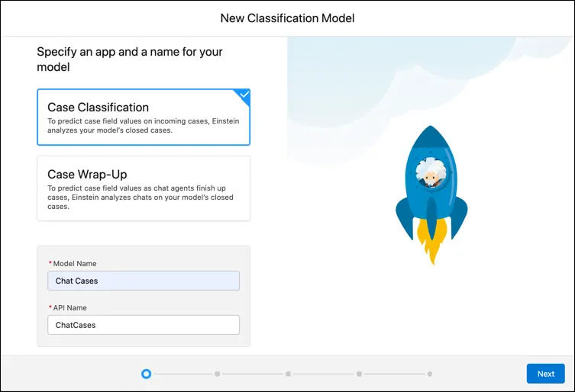Click the current first step progress indicator
Viewport: 575px width, 392px height.
click(147, 374)
